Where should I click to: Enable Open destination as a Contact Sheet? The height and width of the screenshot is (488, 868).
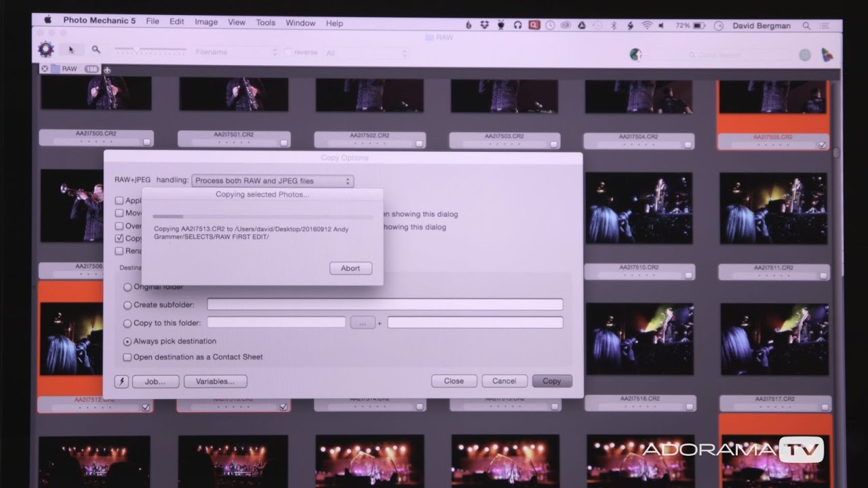point(127,357)
